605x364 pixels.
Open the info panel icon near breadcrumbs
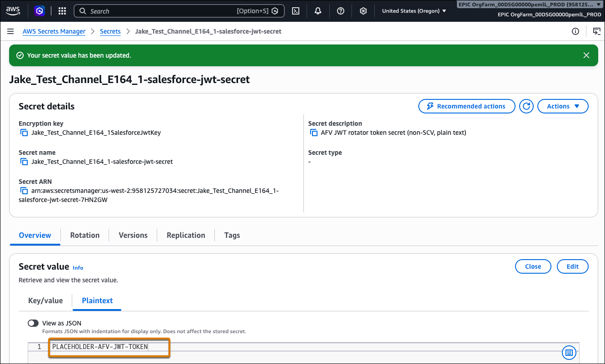pyautogui.click(x=575, y=31)
